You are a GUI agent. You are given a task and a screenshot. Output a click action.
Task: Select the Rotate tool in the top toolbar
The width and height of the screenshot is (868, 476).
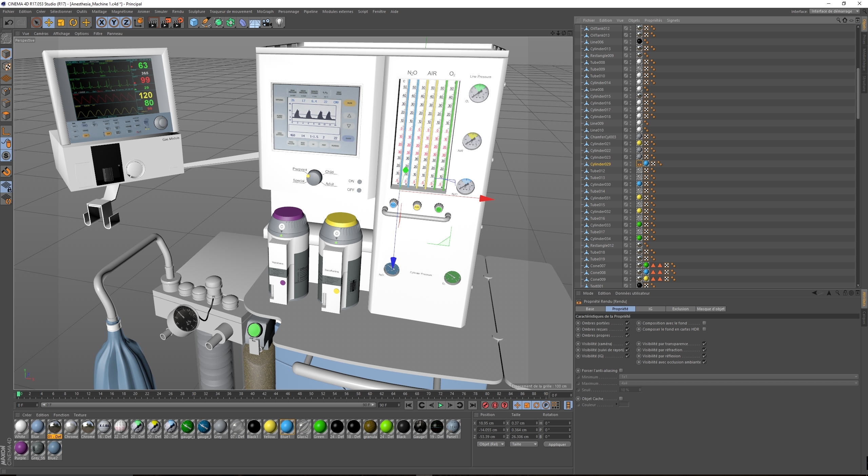click(73, 23)
